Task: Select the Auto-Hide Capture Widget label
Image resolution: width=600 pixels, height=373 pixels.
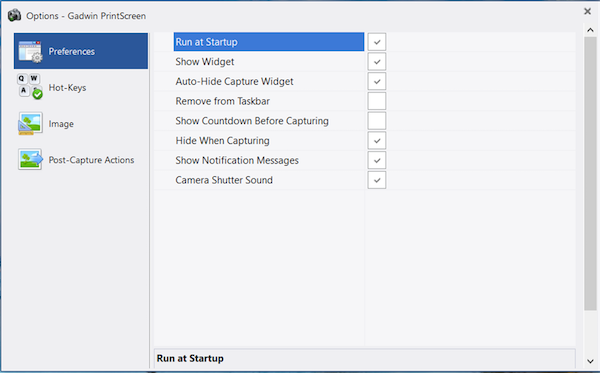Action: pyautogui.click(x=234, y=81)
